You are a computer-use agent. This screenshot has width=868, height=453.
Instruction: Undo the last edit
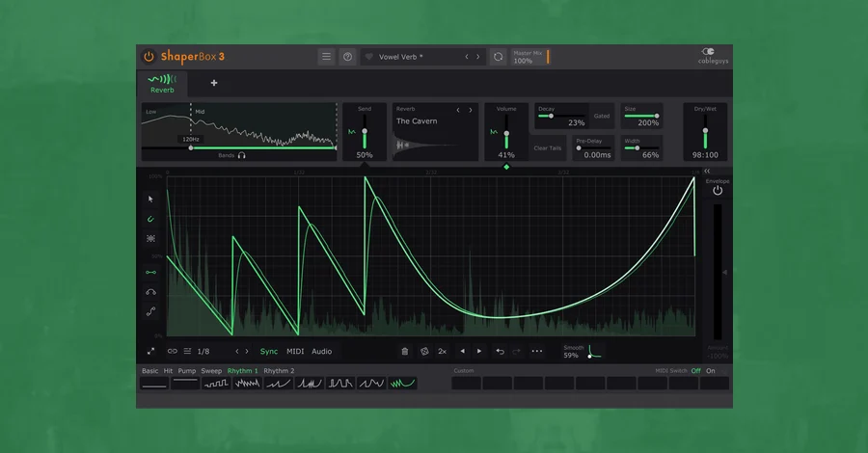[x=500, y=351]
